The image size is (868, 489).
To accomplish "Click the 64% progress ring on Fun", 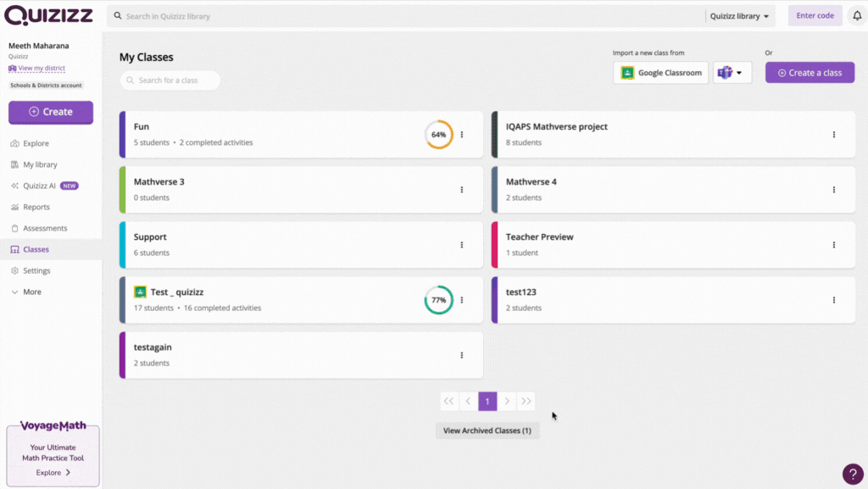I will tap(438, 135).
